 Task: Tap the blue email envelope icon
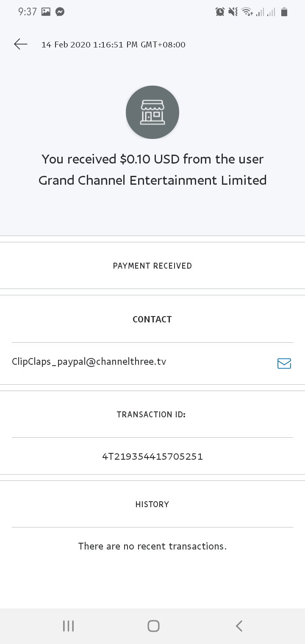point(284,364)
